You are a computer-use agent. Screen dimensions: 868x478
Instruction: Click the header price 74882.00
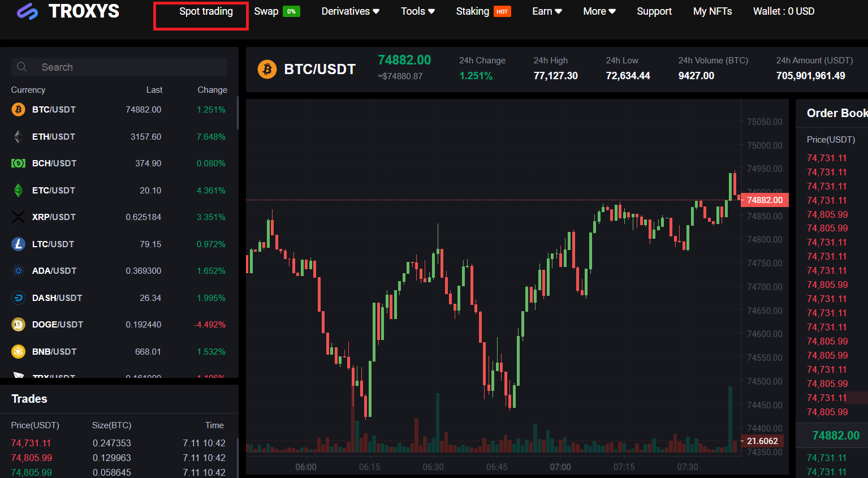point(404,60)
